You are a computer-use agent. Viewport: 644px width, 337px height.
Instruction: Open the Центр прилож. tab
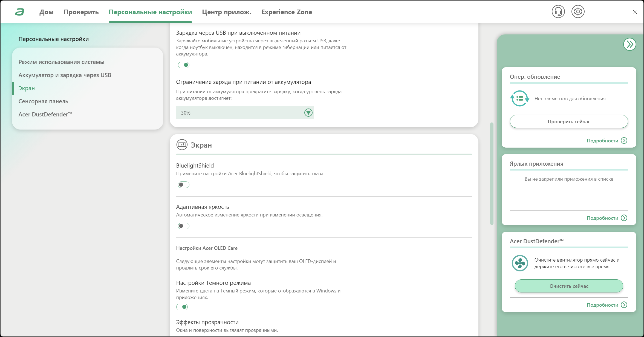(x=227, y=12)
